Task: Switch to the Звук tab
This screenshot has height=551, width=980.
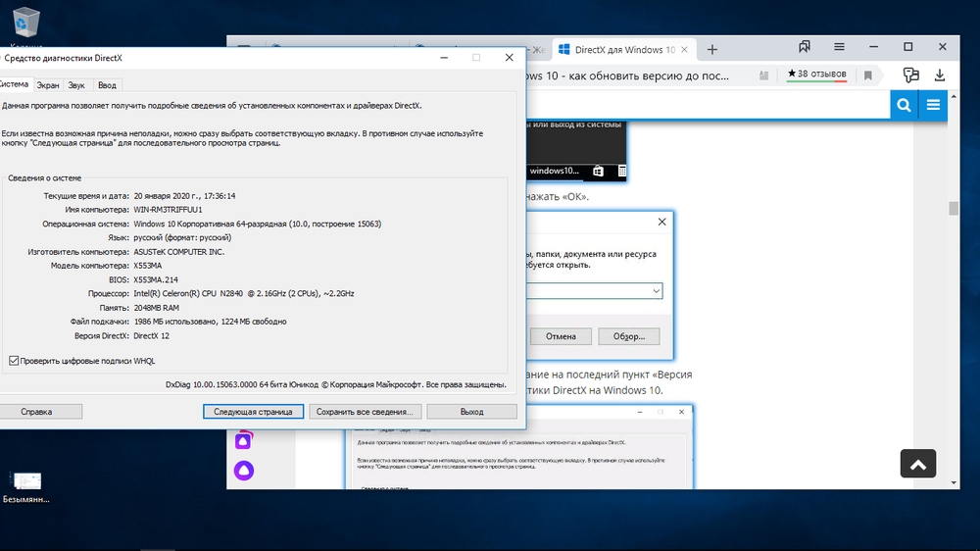Action: pyautogui.click(x=77, y=85)
